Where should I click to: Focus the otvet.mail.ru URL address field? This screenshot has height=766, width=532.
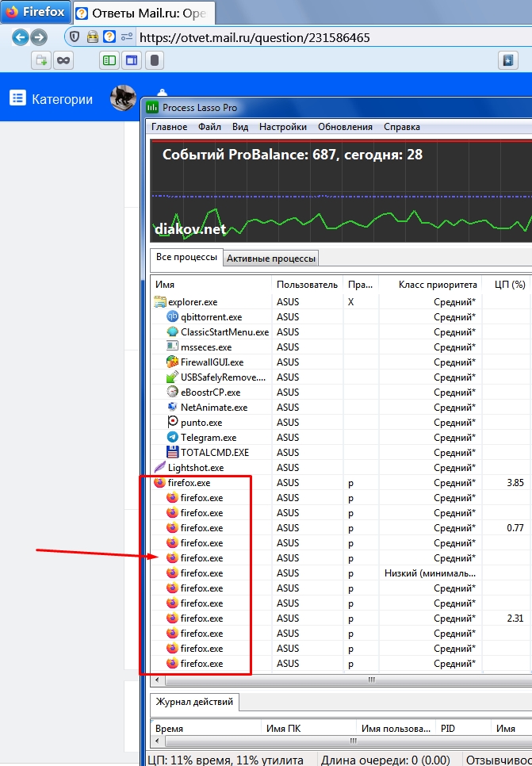pyautogui.click(x=335, y=37)
